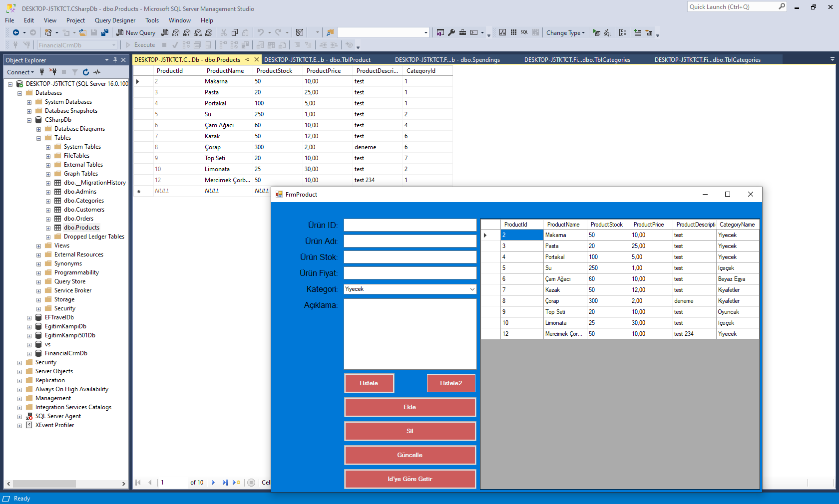Click the navigate Back arrow icon
This screenshot has height=504, width=839.
click(16, 32)
